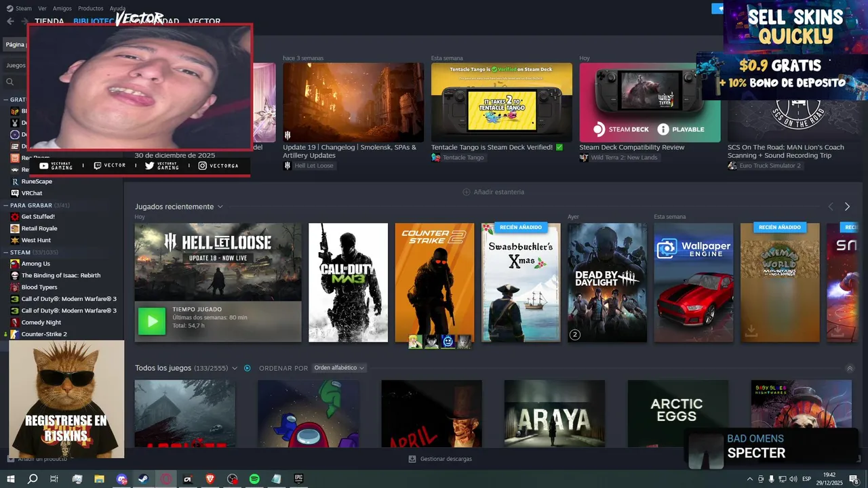This screenshot has width=868, height=488.
Task: Select RuneScape in the game list
Action: 37,182
